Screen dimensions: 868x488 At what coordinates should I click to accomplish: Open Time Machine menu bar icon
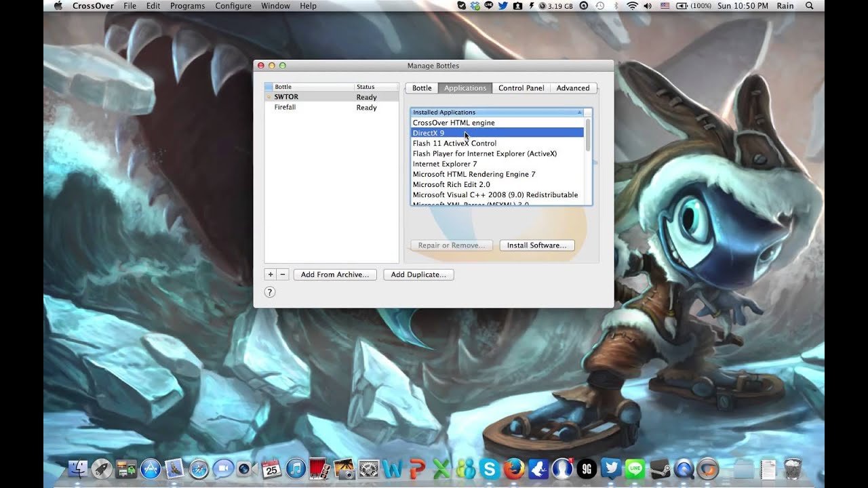[x=599, y=5]
